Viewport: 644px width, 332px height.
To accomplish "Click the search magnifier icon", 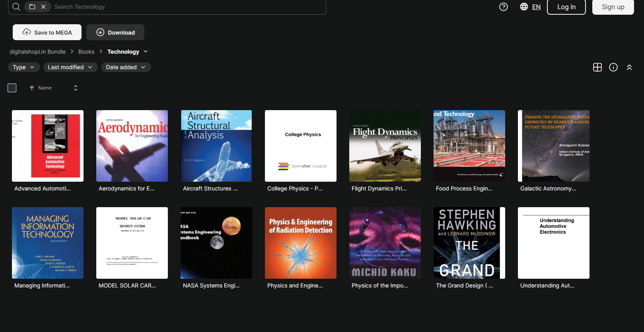I will click(16, 7).
